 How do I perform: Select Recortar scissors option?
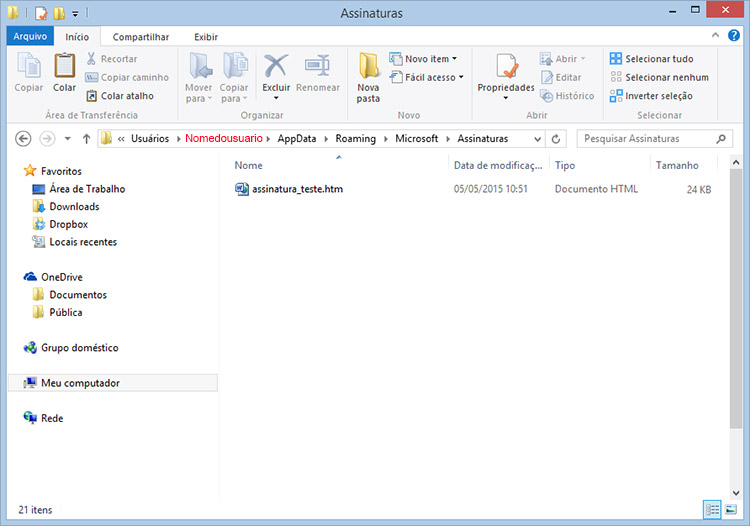(111, 59)
